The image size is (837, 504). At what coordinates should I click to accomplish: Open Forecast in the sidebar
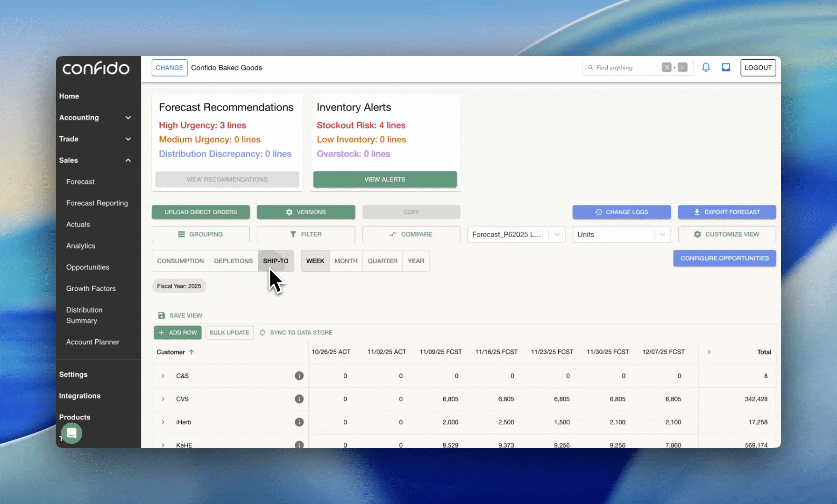tap(80, 182)
